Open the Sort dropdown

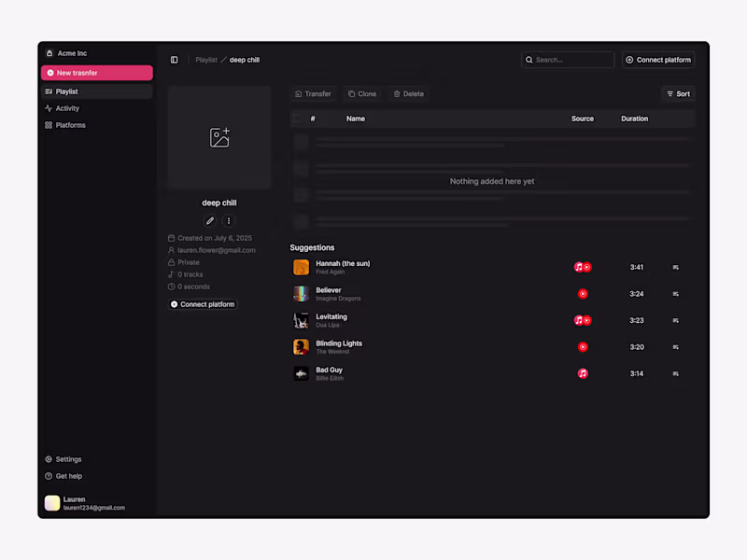(679, 93)
